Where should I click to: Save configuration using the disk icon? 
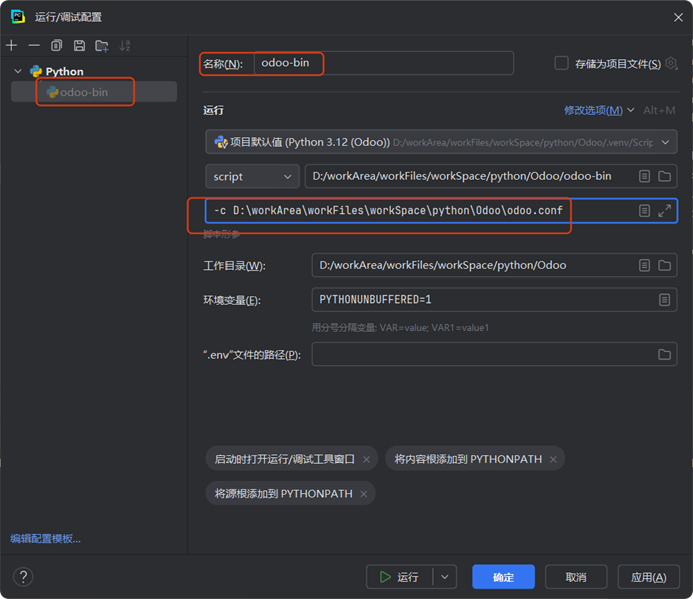(79, 45)
